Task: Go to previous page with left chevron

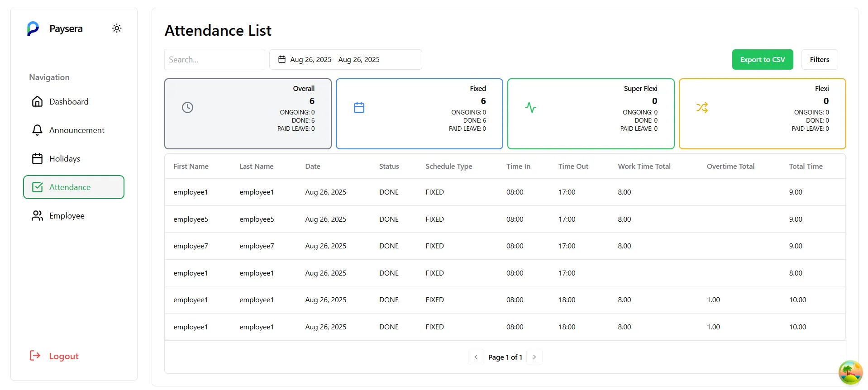Action: (x=476, y=357)
